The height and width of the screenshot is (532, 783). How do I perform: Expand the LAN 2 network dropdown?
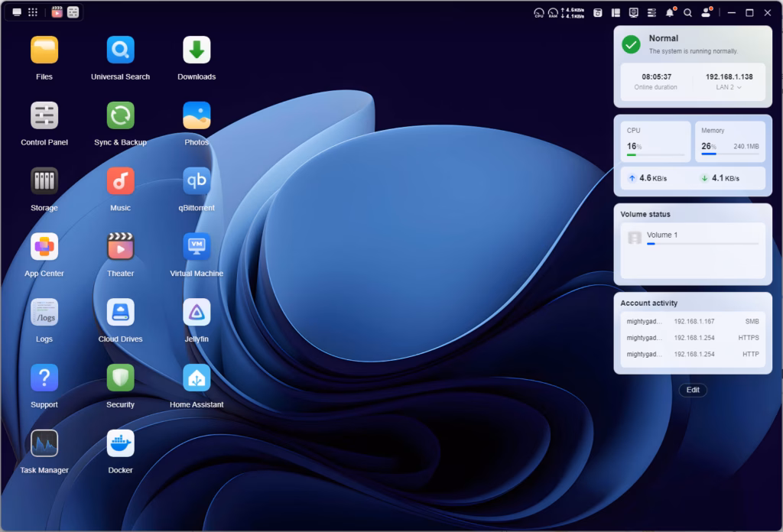tap(729, 88)
